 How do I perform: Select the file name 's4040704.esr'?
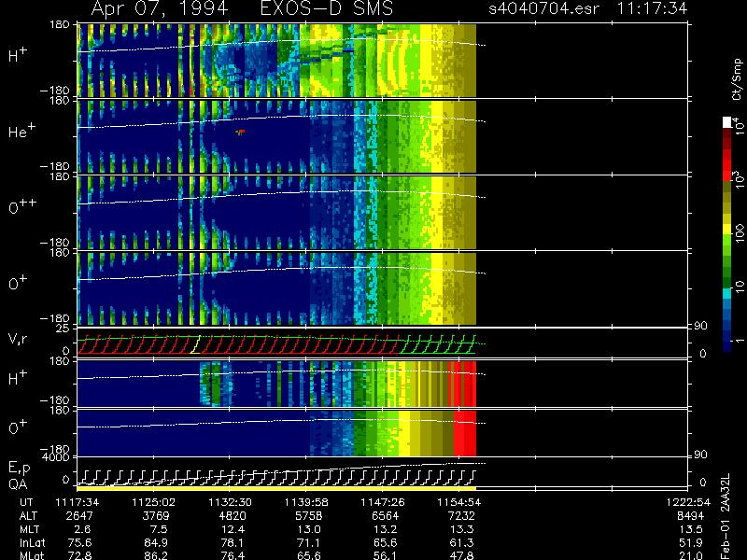(x=543, y=8)
